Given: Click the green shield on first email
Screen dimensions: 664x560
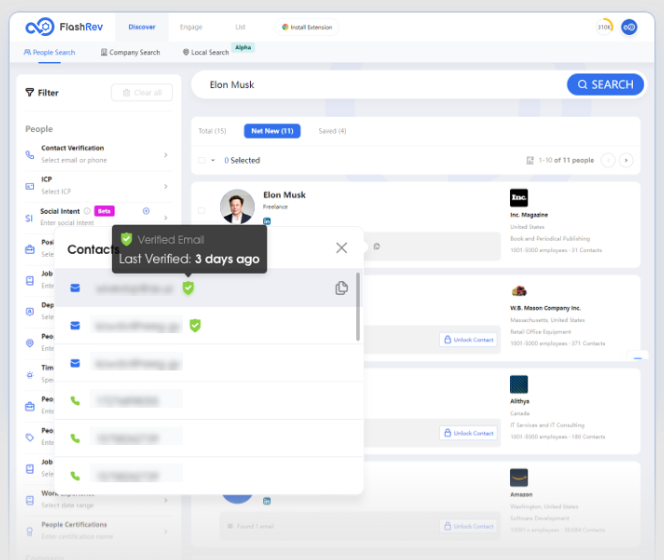Looking at the screenshot, I should click(x=188, y=288).
